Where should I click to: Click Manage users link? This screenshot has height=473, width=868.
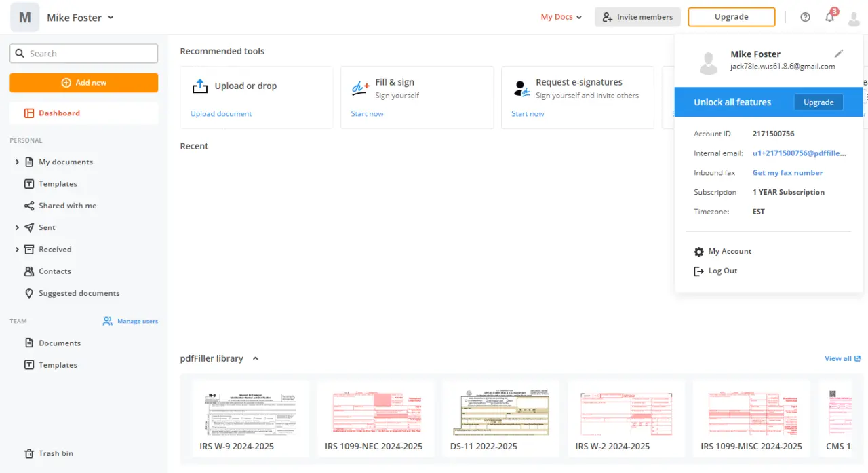tap(138, 321)
